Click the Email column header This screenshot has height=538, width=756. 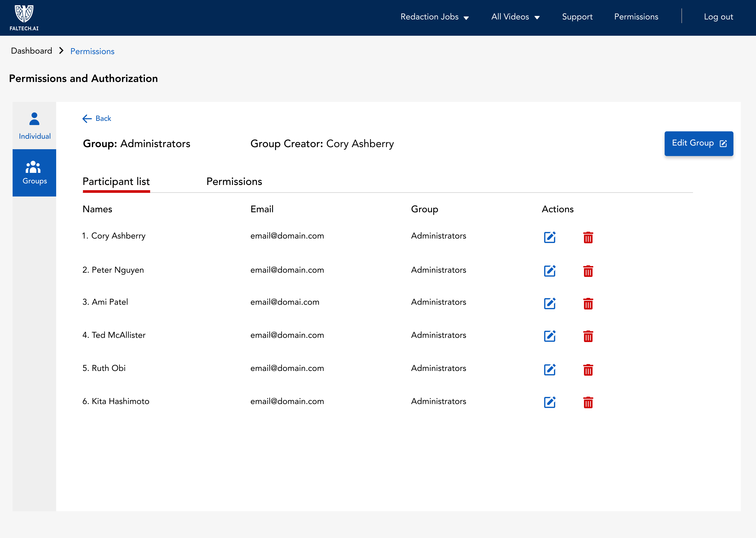pos(262,209)
